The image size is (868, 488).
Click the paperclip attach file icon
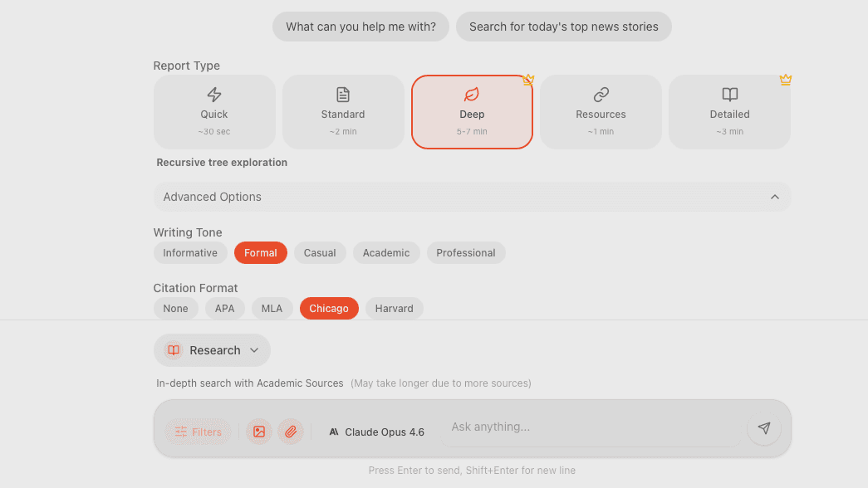coord(291,432)
